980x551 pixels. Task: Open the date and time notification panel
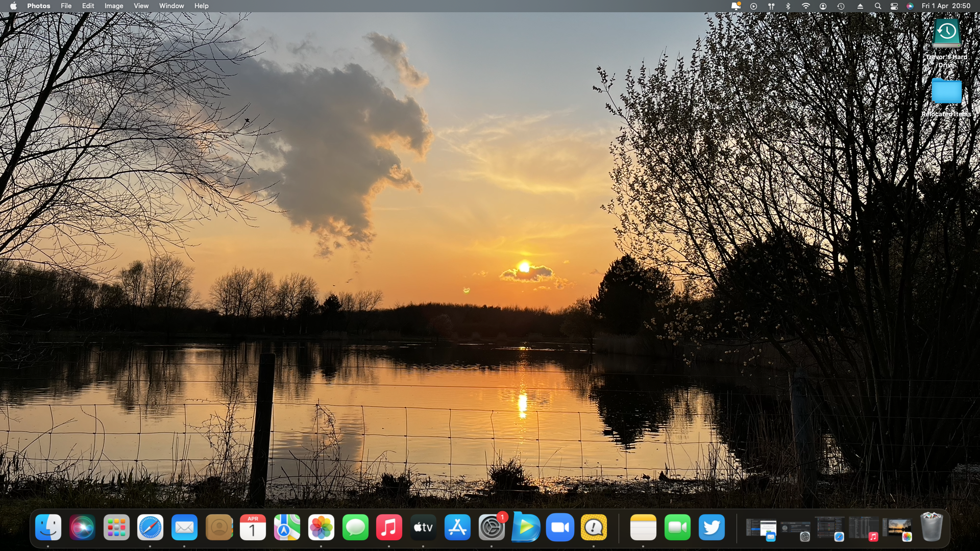tap(946, 6)
